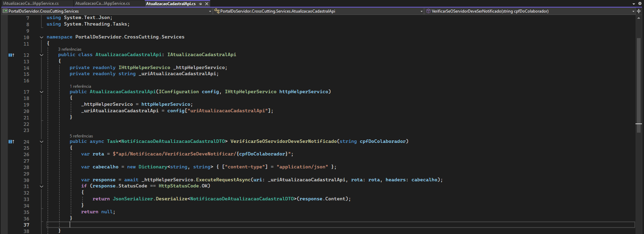Click the split editor window icon
The width and height of the screenshot is (644, 234).
click(x=639, y=11)
